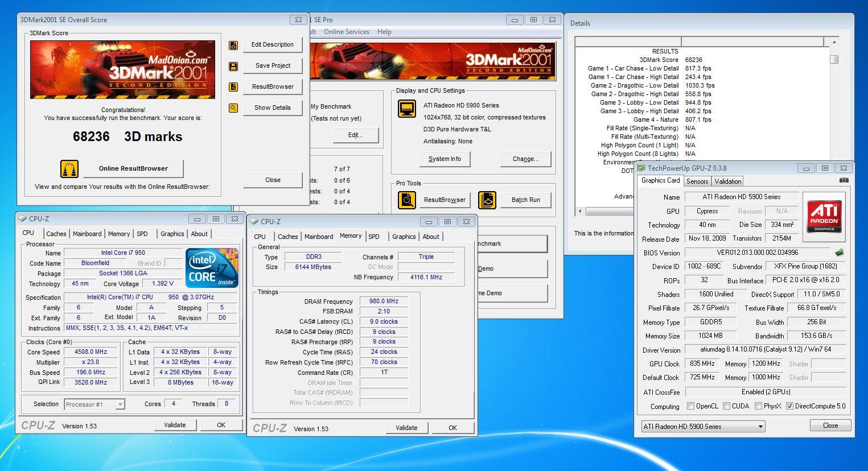Viewport: 868px width, 471px height.
Task: Click the Details vertical scrollbar thumb
Action: (x=834, y=59)
